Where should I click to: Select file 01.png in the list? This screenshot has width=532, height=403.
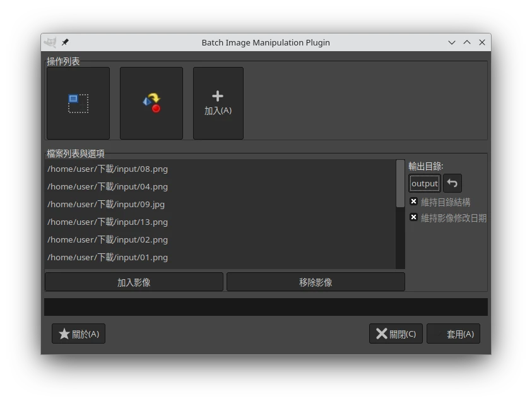point(107,257)
